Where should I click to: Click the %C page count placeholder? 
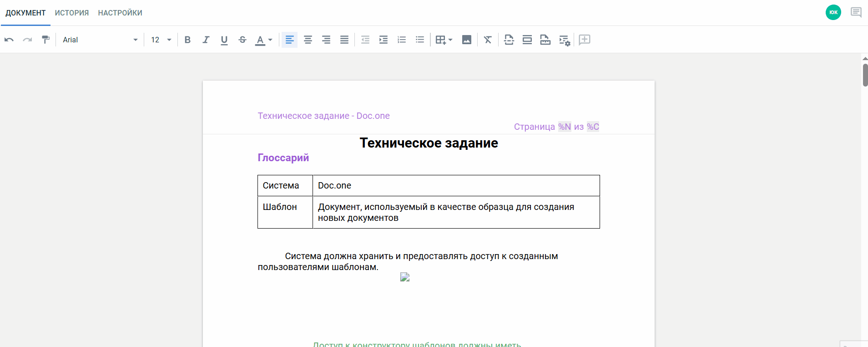pyautogui.click(x=593, y=127)
